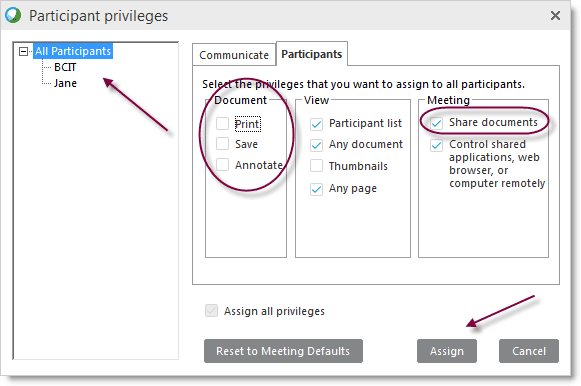Uncheck the Any page view privilege

(x=316, y=189)
